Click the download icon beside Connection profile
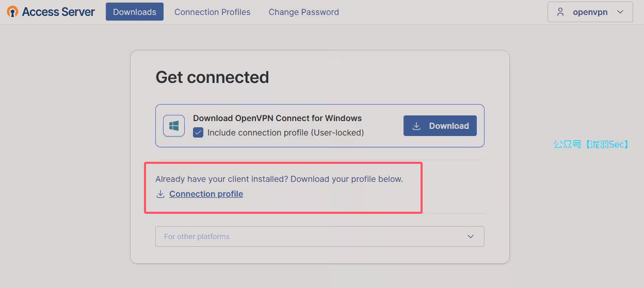The image size is (644, 288). point(160,194)
